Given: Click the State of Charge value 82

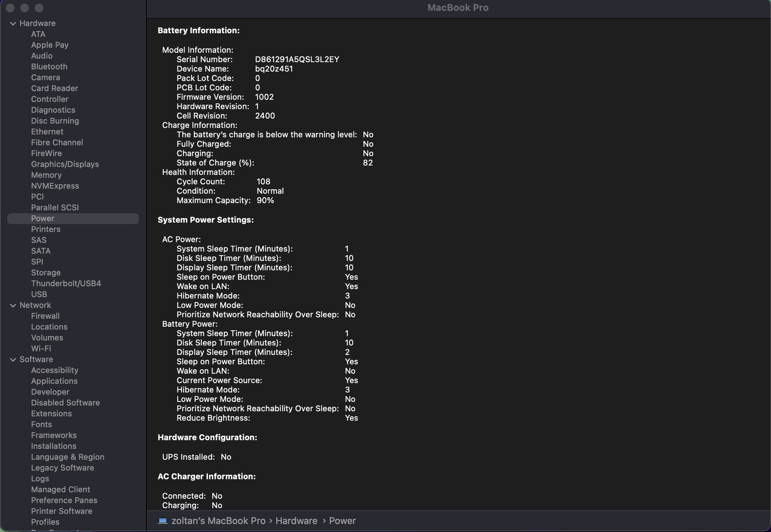Looking at the screenshot, I should pos(368,163).
